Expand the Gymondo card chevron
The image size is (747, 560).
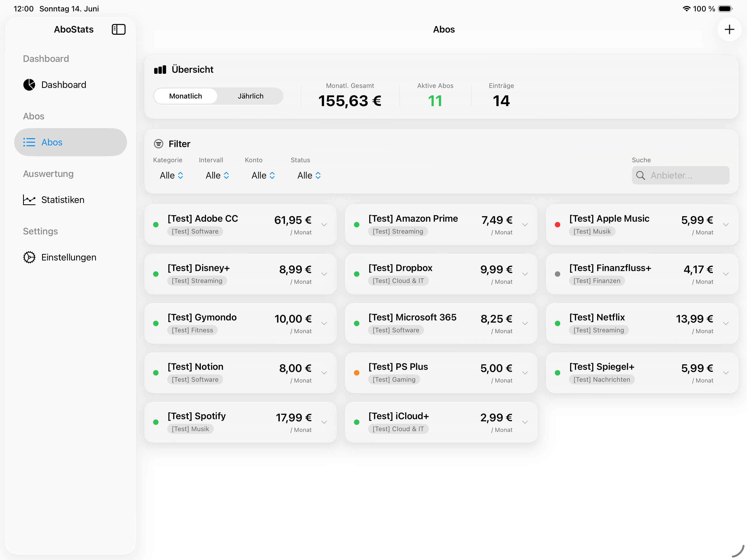click(x=324, y=323)
